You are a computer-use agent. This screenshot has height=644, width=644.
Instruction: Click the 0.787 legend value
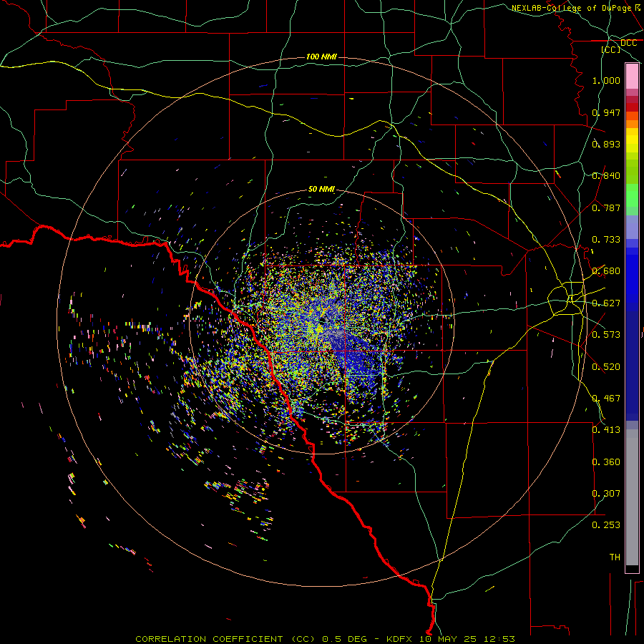[606, 208]
